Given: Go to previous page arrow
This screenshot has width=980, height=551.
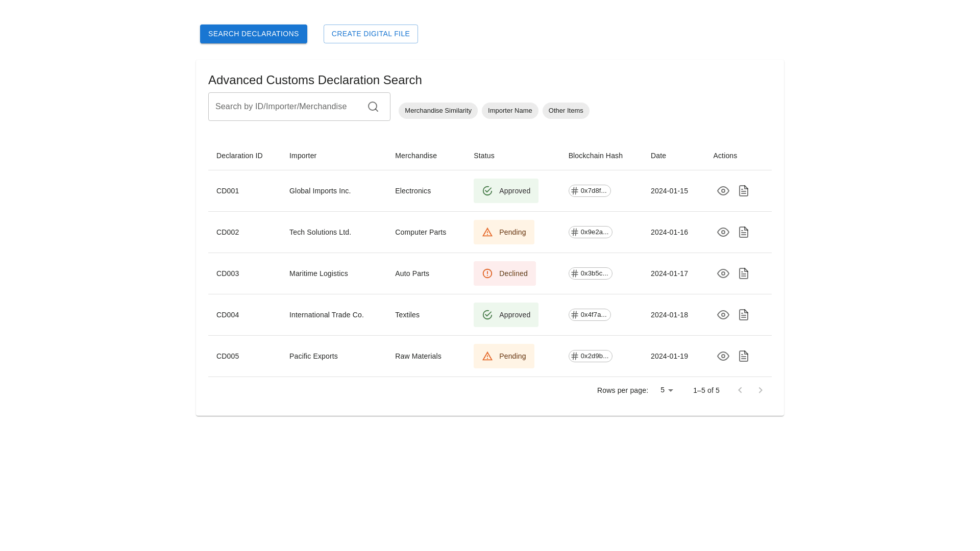Looking at the screenshot, I should click(740, 390).
